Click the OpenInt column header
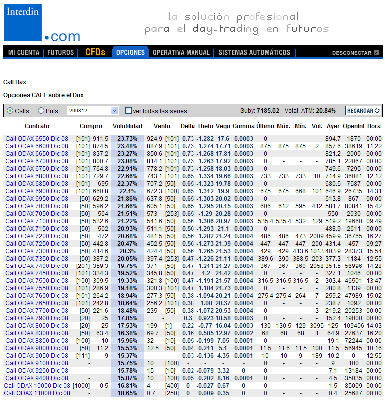 353,126
